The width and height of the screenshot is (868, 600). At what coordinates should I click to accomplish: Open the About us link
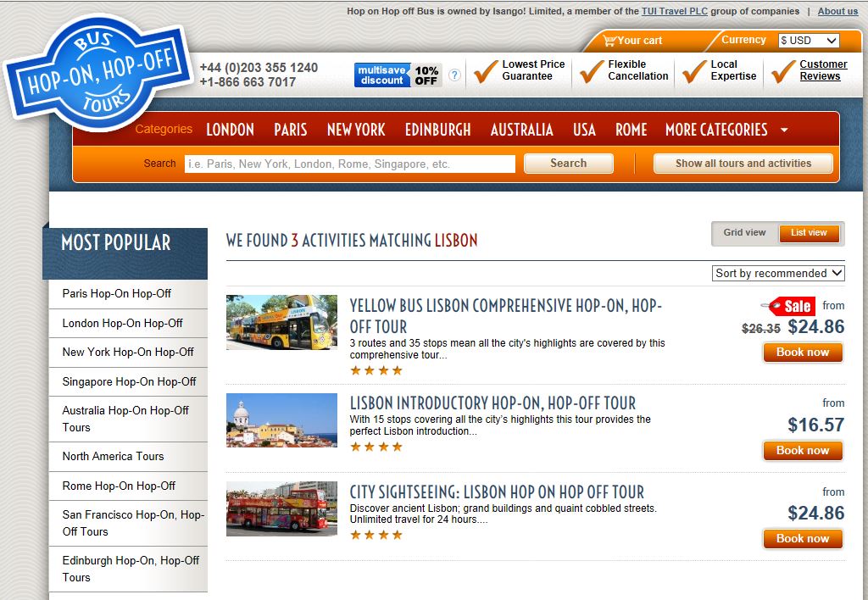pos(837,11)
